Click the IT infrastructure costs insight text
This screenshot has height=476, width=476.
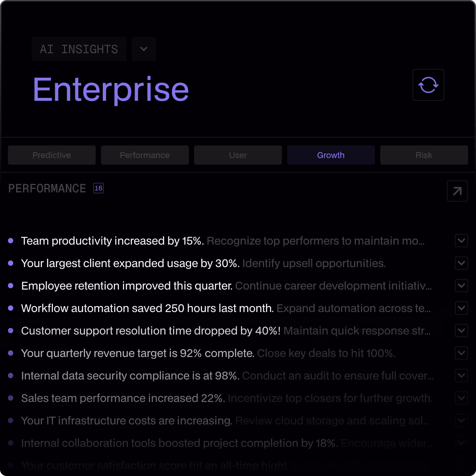pos(127,420)
